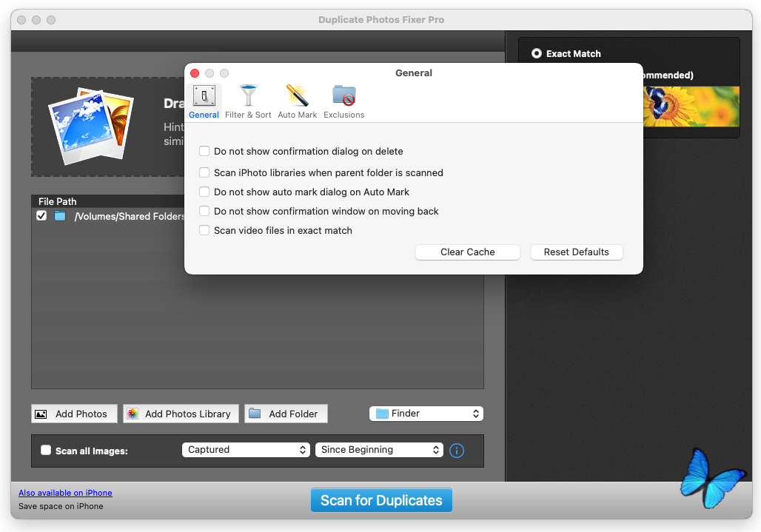
Task: Open the Filter & Sort funnel icon
Action: 248,95
